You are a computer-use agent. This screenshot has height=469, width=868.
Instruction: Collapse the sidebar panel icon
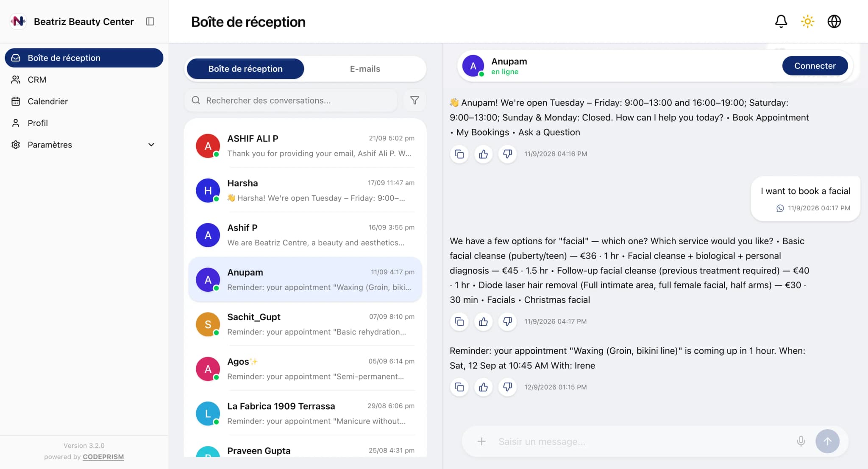pos(150,22)
